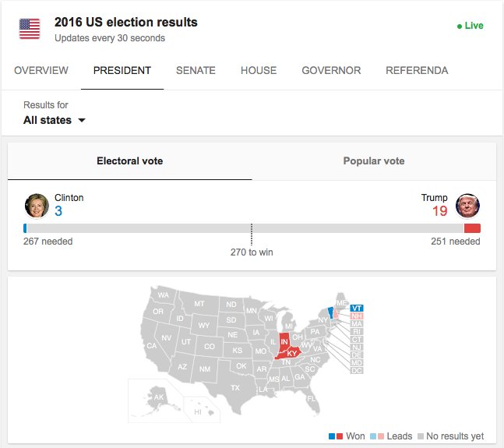Image resolution: width=504 pixels, height=448 pixels.
Task: Switch to Popular vote view
Action: (374, 161)
